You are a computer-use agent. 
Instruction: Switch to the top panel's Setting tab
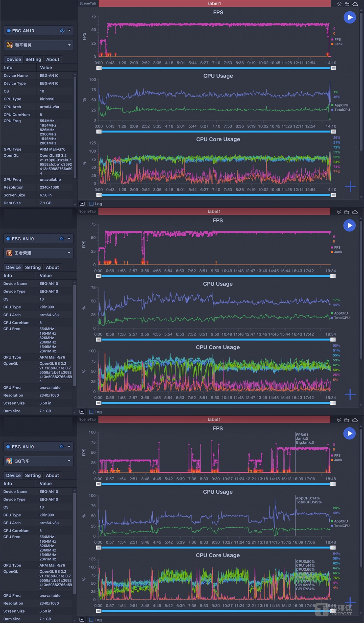click(x=33, y=59)
